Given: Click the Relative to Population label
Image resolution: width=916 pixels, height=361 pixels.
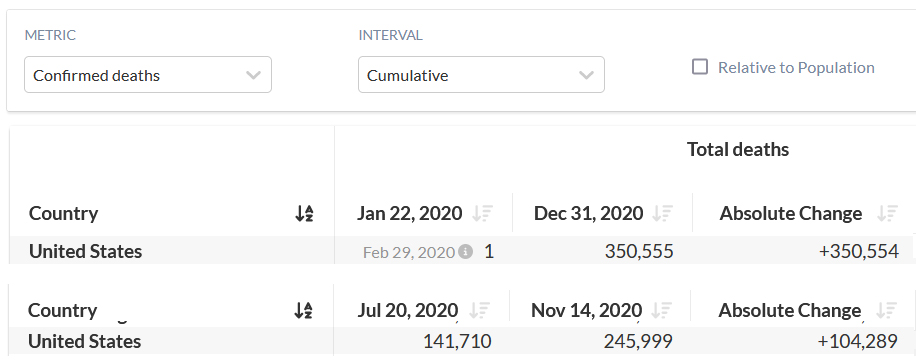Looking at the screenshot, I should point(796,68).
